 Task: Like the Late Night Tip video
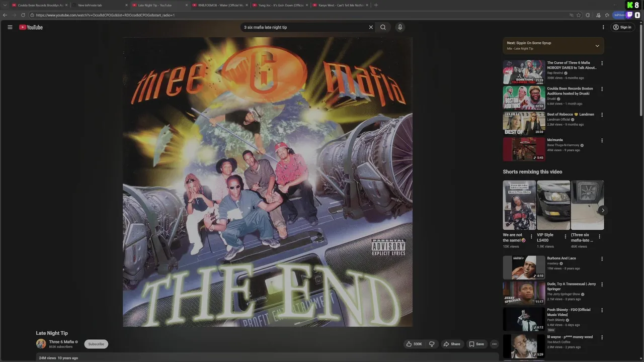pyautogui.click(x=414, y=344)
